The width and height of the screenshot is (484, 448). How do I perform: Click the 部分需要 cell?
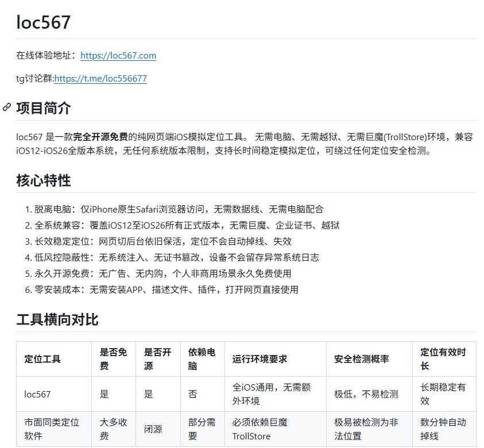point(203,429)
